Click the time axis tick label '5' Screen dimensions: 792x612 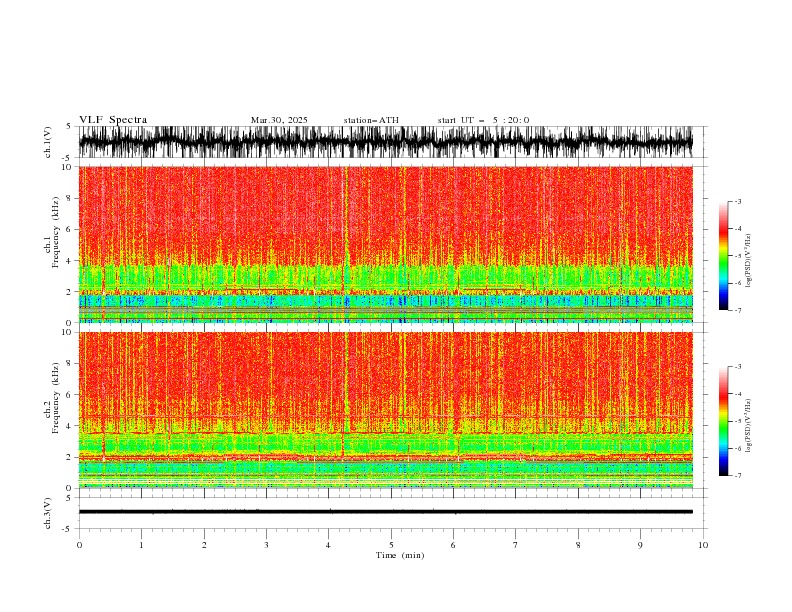coord(391,545)
